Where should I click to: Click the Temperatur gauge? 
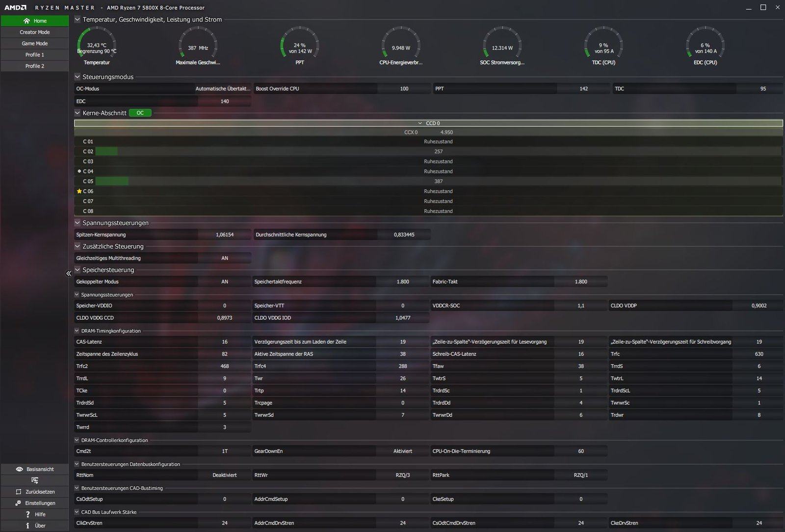coord(97,46)
